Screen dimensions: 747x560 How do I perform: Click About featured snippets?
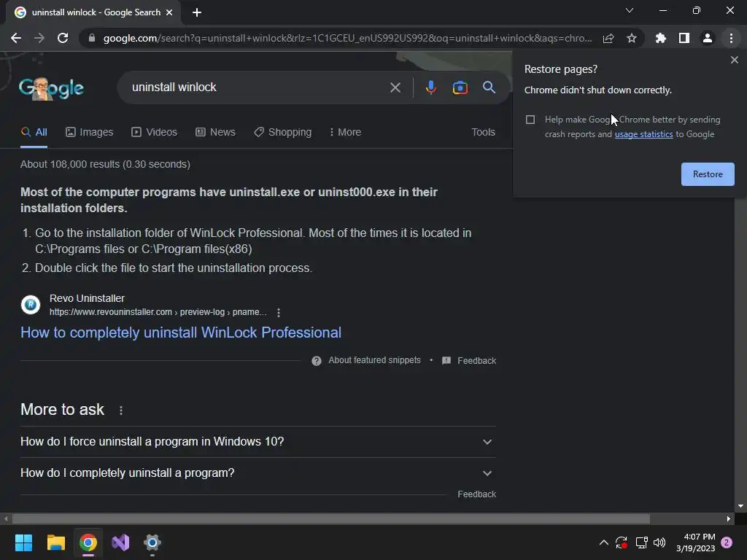point(374,360)
